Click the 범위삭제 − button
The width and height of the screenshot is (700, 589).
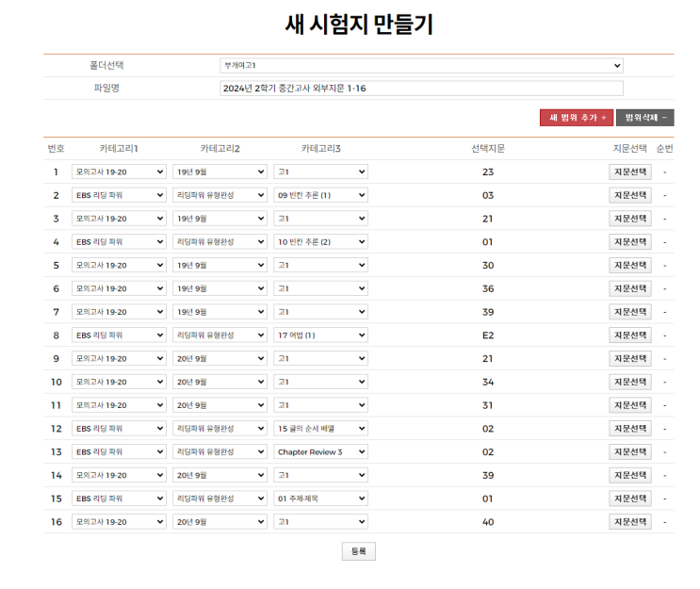[645, 118]
